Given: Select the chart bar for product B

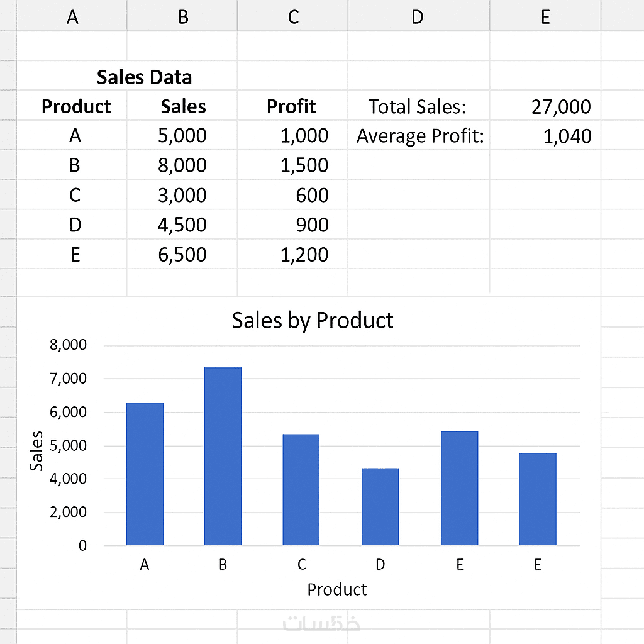Looking at the screenshot, I should click(x=223, y=456).
